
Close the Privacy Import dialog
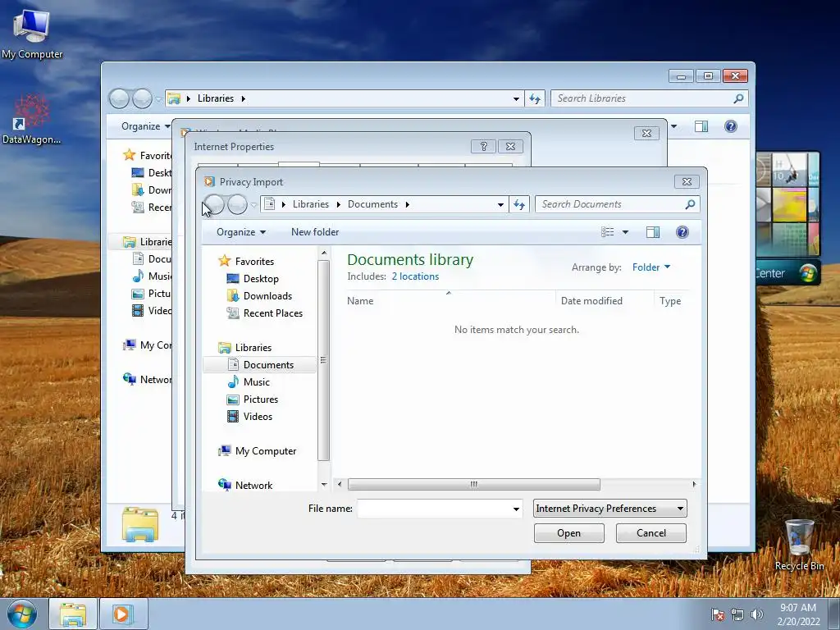(x=687, y=181)
